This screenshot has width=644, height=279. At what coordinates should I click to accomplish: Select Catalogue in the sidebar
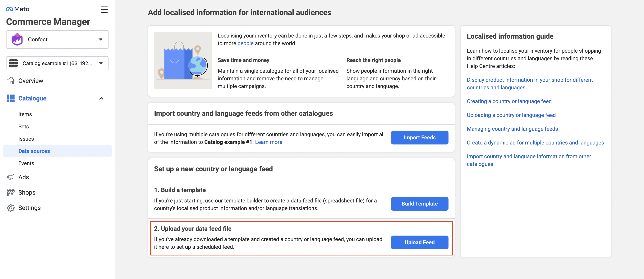point(32,98)
